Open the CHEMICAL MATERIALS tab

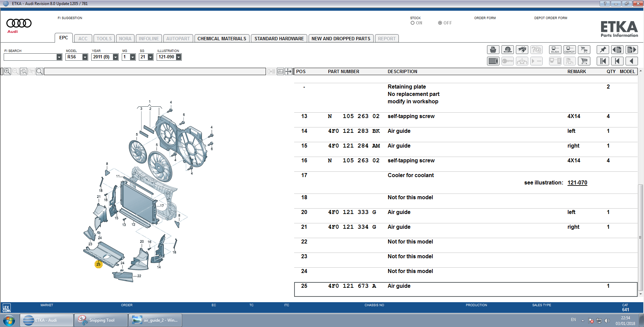tap(222, 39)
